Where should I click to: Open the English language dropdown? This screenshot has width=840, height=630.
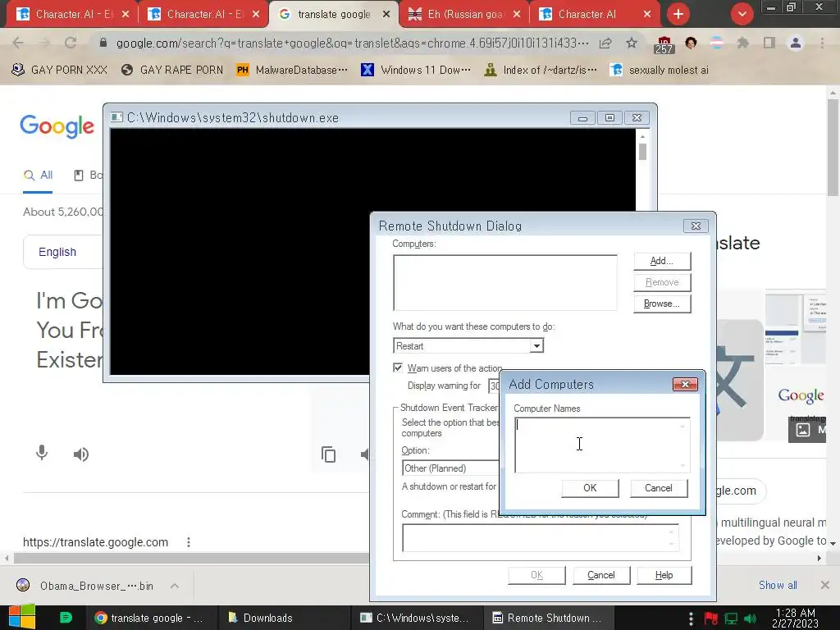pos(62,252)
